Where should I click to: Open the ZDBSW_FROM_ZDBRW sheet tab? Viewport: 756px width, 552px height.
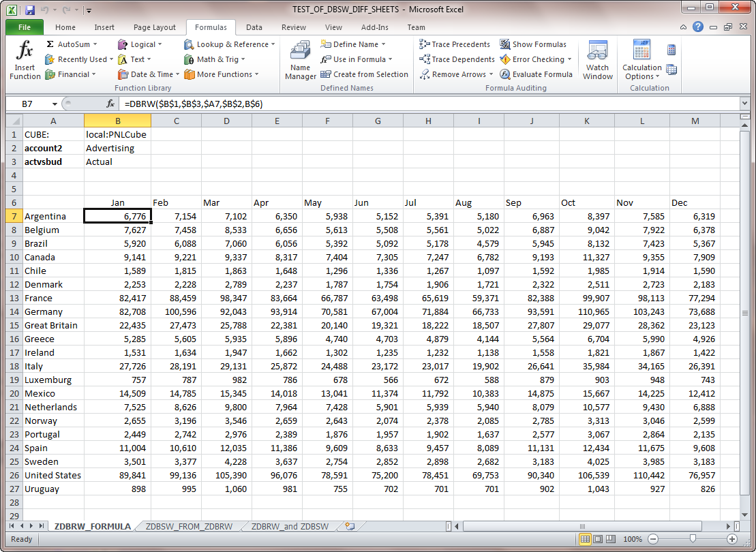point(189,526)
